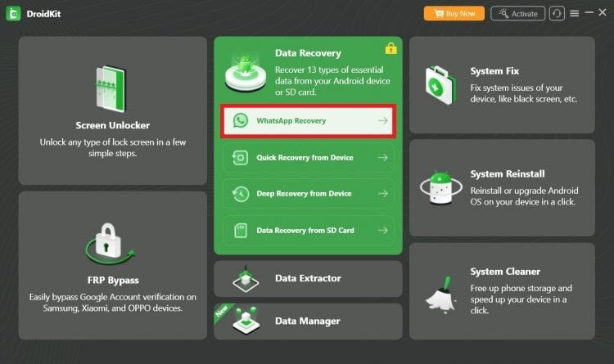Viewport: 614px width, 364px height.
Task: Click the Recover 13 types description text
Action: pos(332,81)
